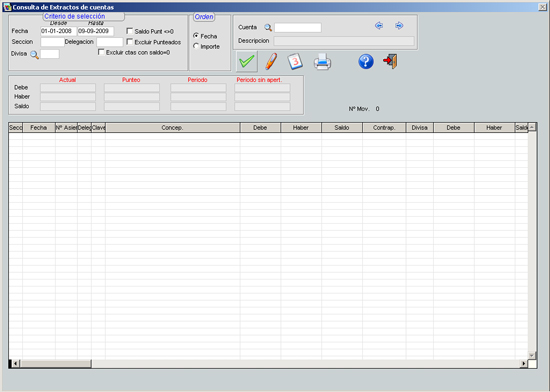Click the Punteo Haber field
The height and width of the screenshot is (392, 550).
click(132, 97)
